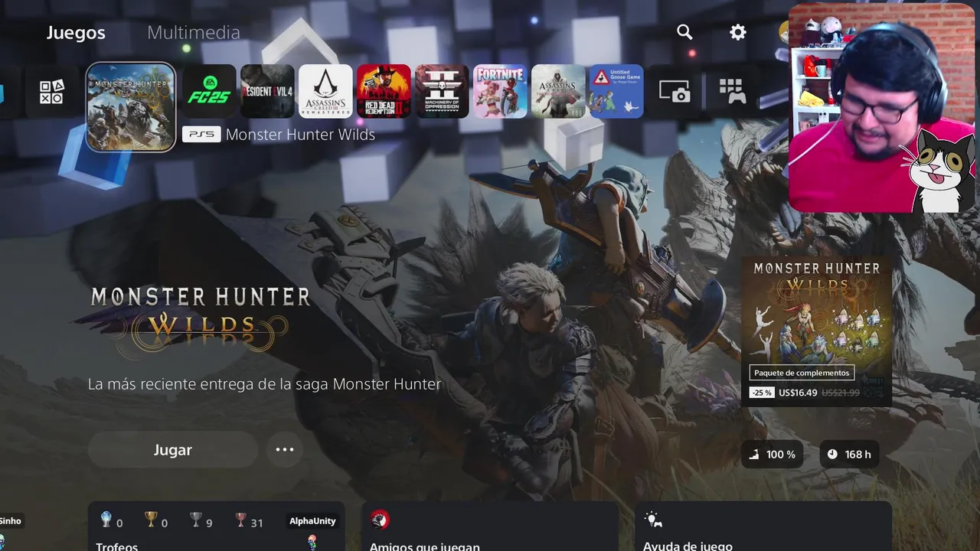Open the Amigos que juegan card
Screen dimensions: 980x551
(490, 527)
